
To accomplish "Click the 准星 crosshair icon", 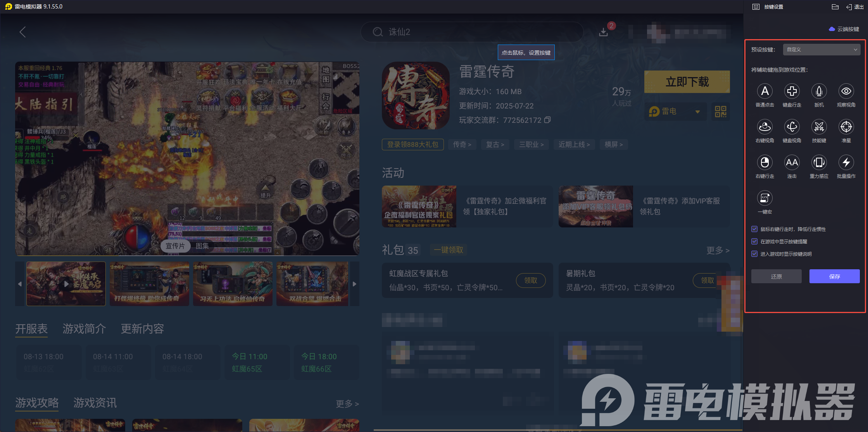I will pyautogui.click(x=846, y=127).
